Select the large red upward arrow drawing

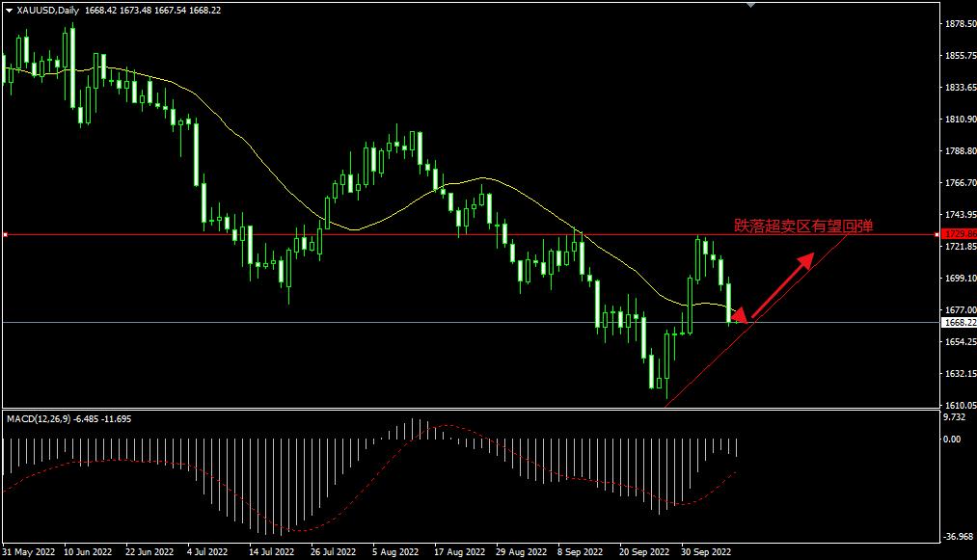782,285
